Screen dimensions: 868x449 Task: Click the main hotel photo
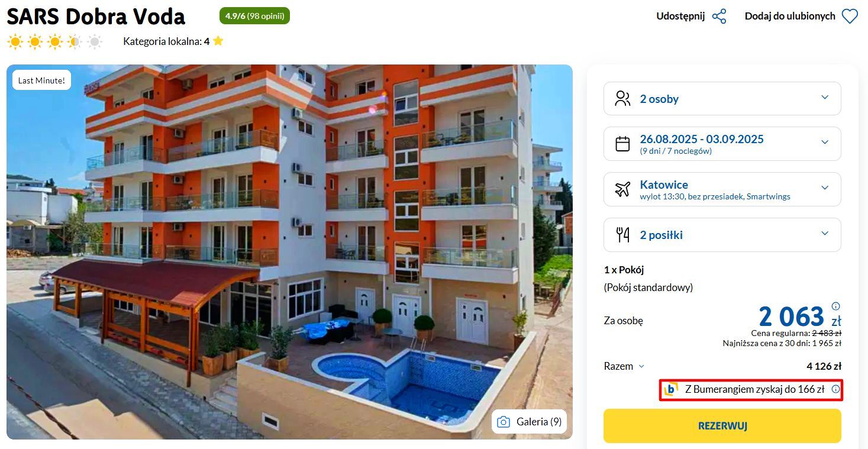coord(289,252)
